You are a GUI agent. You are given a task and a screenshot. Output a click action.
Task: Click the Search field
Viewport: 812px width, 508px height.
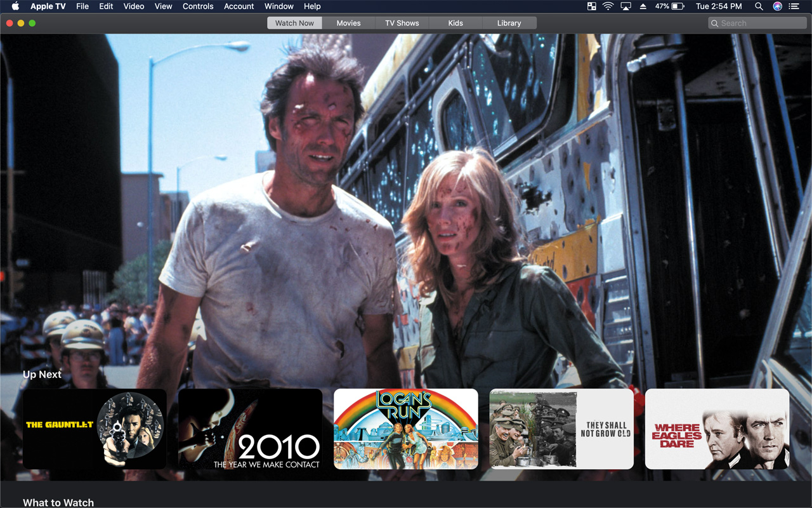[x=757, y=23]
